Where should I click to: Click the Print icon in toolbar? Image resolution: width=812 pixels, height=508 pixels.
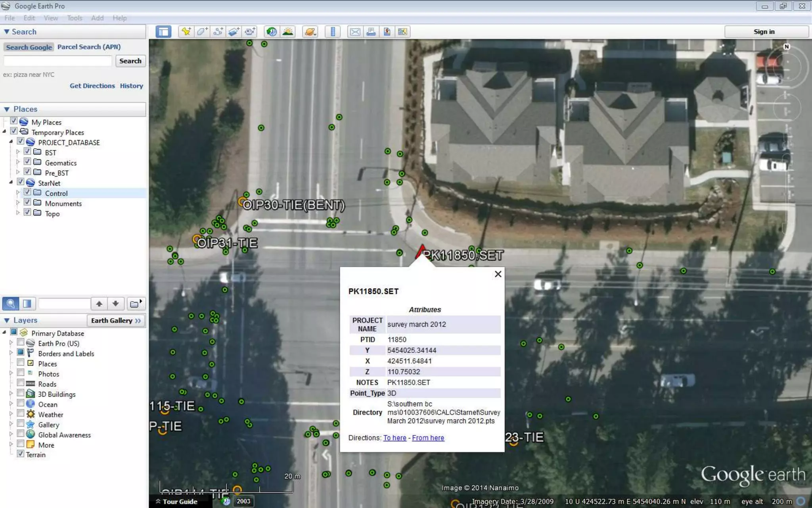[371, 32]
